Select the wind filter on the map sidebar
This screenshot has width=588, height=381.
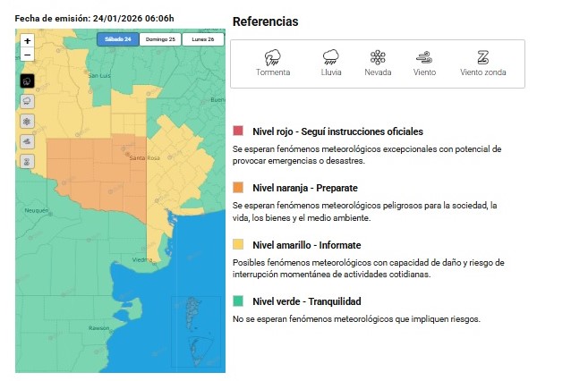click(x=27, y=141)
